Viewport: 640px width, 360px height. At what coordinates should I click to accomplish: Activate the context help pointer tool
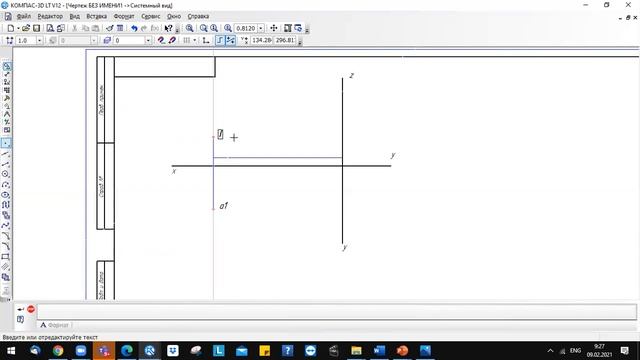coord(168,28)
